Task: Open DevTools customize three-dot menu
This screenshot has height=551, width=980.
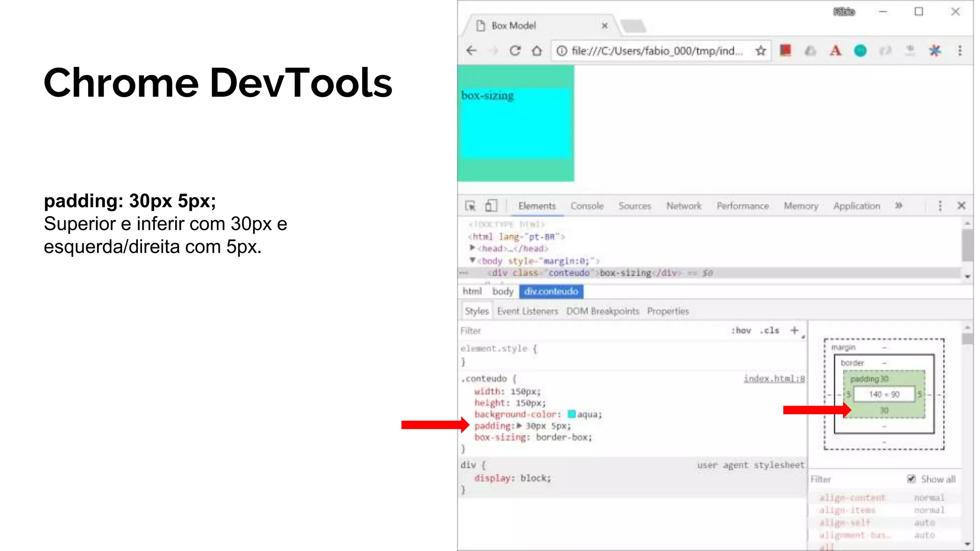Action: (940, 206)
